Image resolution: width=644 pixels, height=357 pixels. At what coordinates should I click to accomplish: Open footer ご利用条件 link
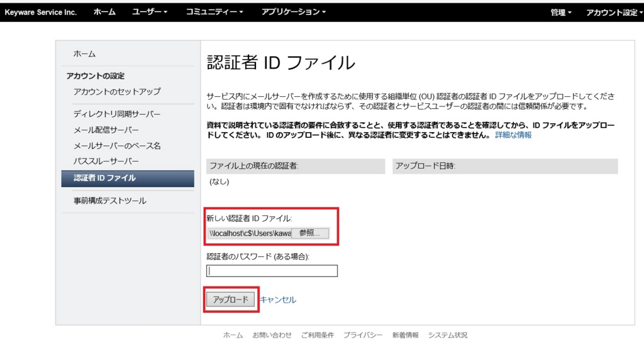click(x=318, y=335)
